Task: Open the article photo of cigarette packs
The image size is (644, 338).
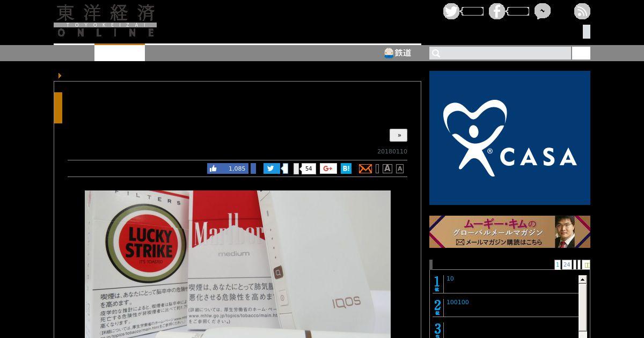Action: point(238,264)
